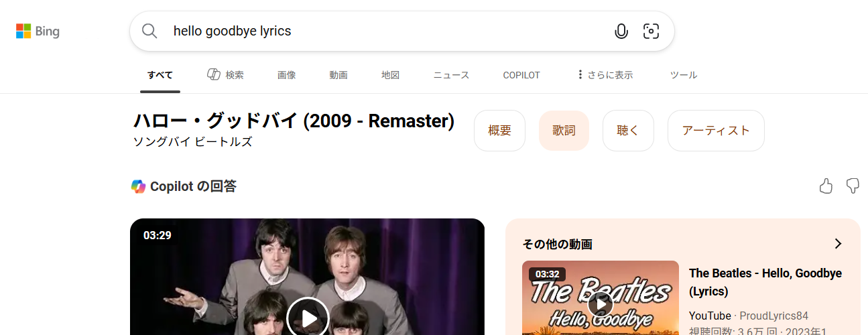Image resolution: width=868 pixels, height=335 pixels.
Task: Click the thumbs up feedback icon
Action: (x=826, y=186)
